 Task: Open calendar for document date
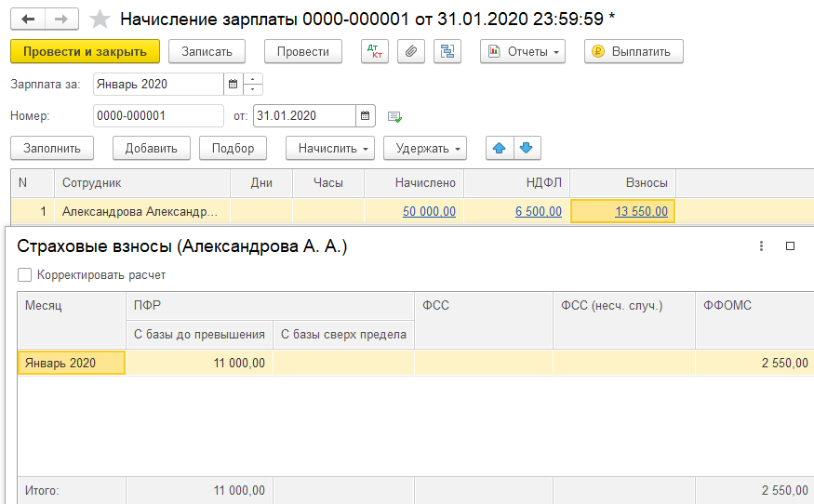tap(367, 116)
